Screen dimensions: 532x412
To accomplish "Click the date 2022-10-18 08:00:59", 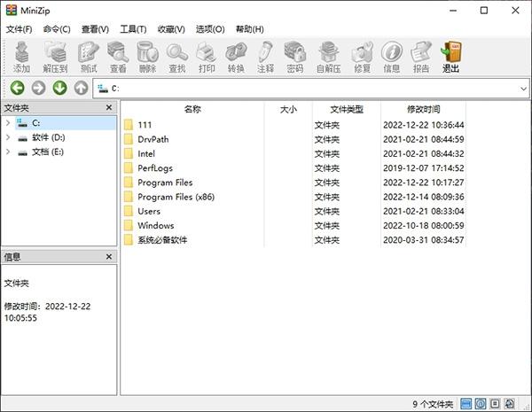I will click(x=424, y=226).
